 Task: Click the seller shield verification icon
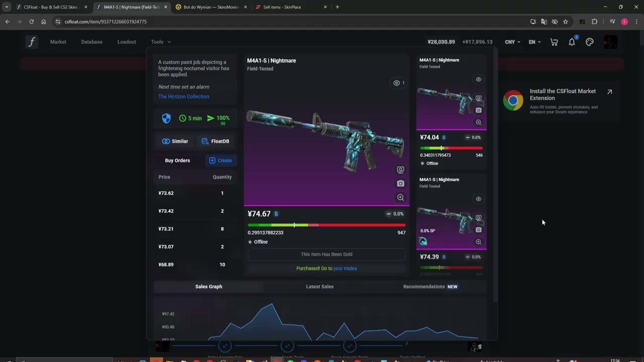click(166, 118)
